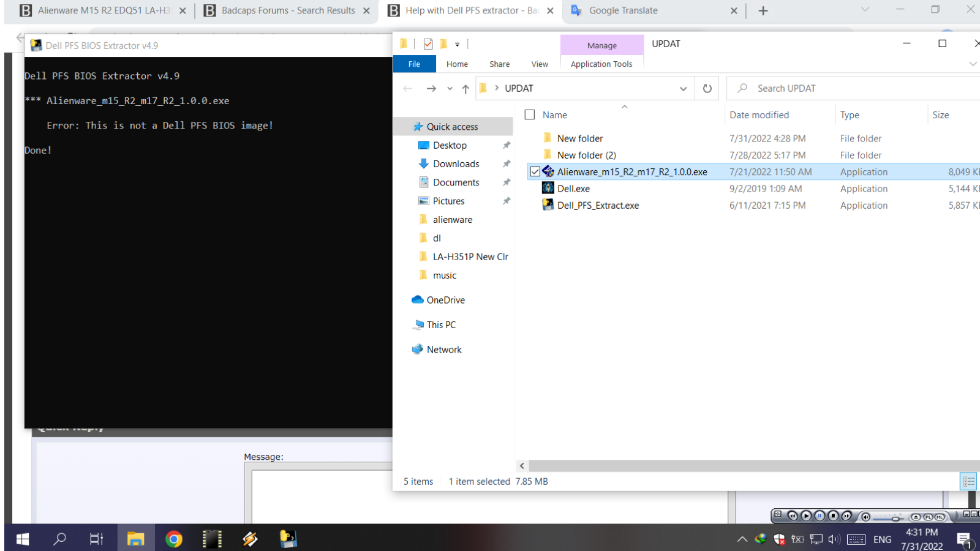Click the Refresh button in address bar

pyautogui.click(x=707, y=89)
